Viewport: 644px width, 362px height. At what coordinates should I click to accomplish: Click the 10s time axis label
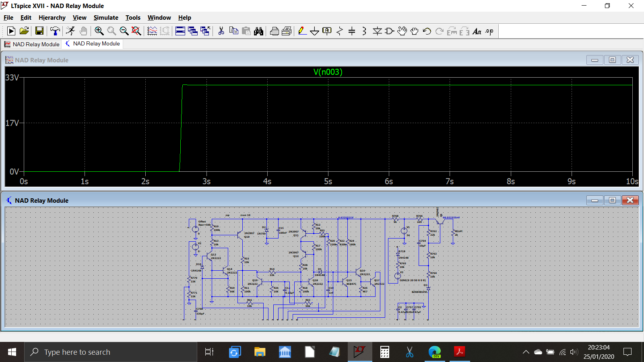[x=632, y=181]
